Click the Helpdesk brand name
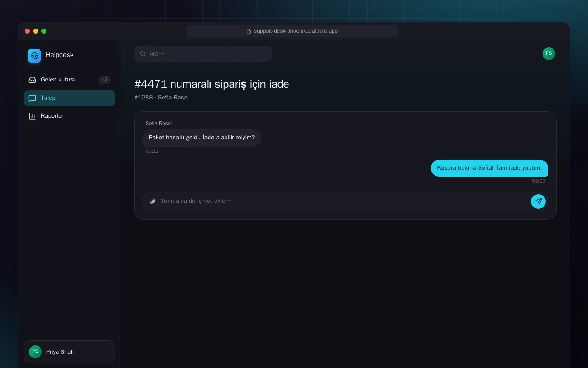 pos(60,55)
